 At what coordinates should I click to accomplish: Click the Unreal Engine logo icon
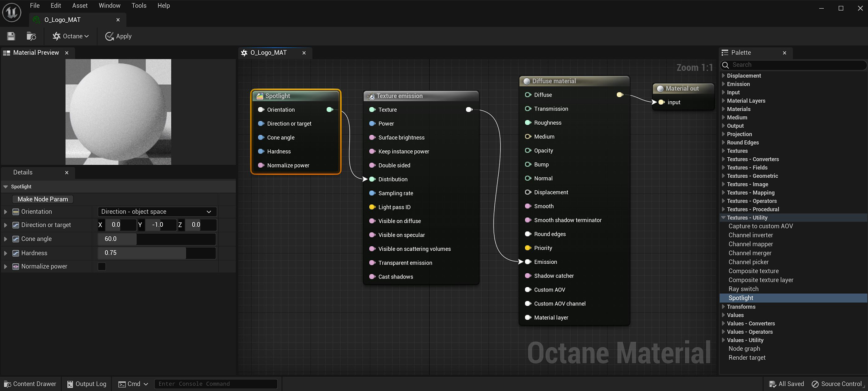[12, 12]
